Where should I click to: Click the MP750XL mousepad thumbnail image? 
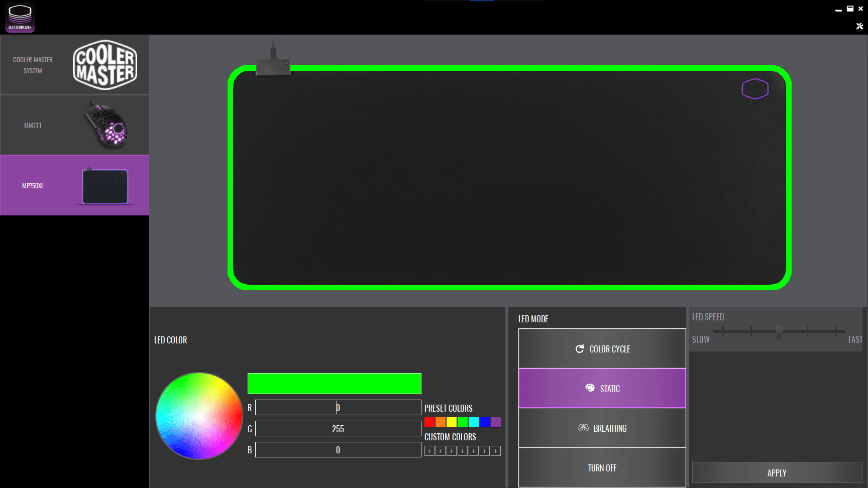(105, 186)
